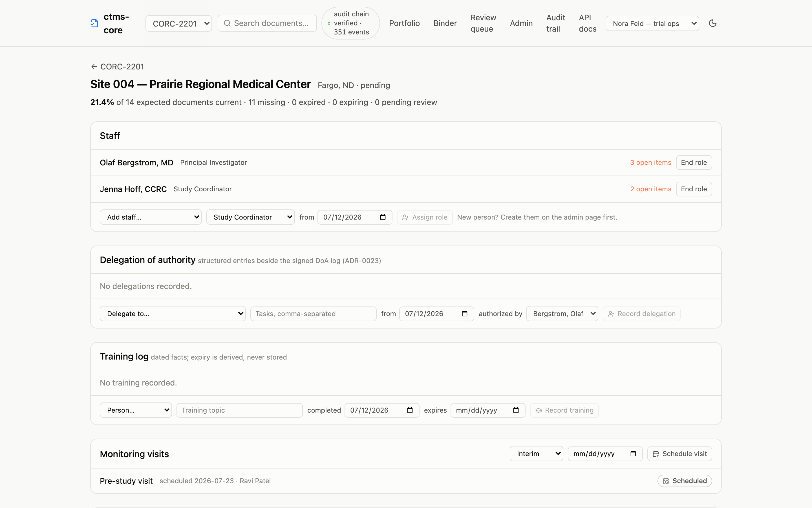The width and height of the screenshot is (812, 508).
Task: Click staff from date 07/12/2026 field
Action: pyautogui.click(x=355, y=217)
